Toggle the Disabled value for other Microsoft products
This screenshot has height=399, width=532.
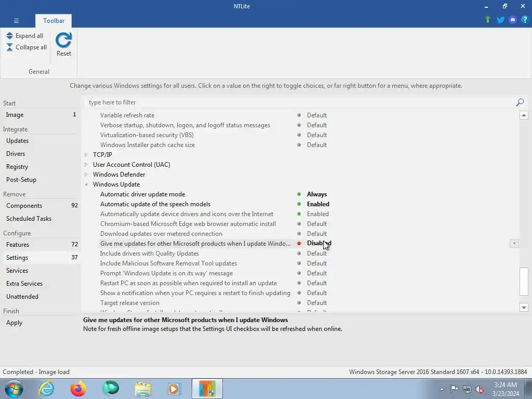click(x=319, y=243)
